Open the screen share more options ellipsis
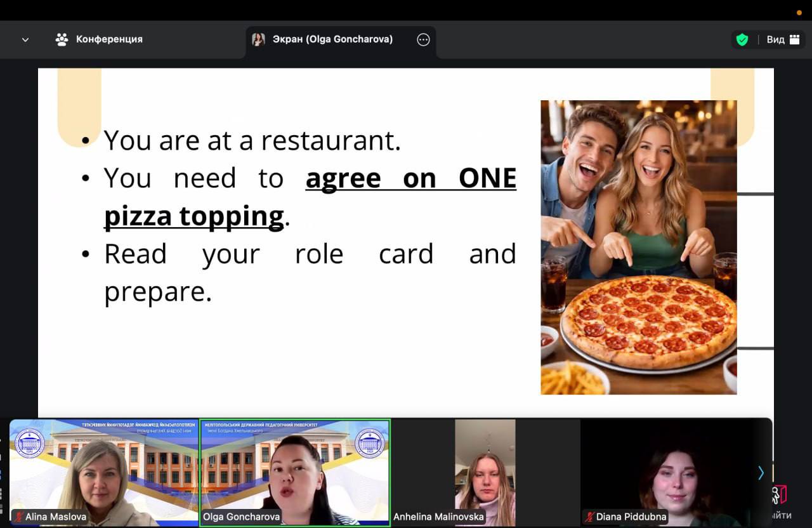 point(423,39)
